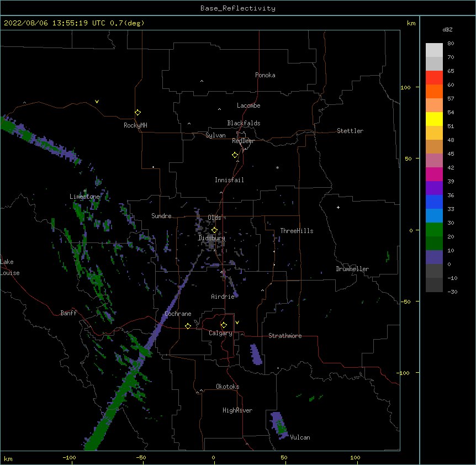
Task: Click the Drumheller label
Action: click(352, 269)
